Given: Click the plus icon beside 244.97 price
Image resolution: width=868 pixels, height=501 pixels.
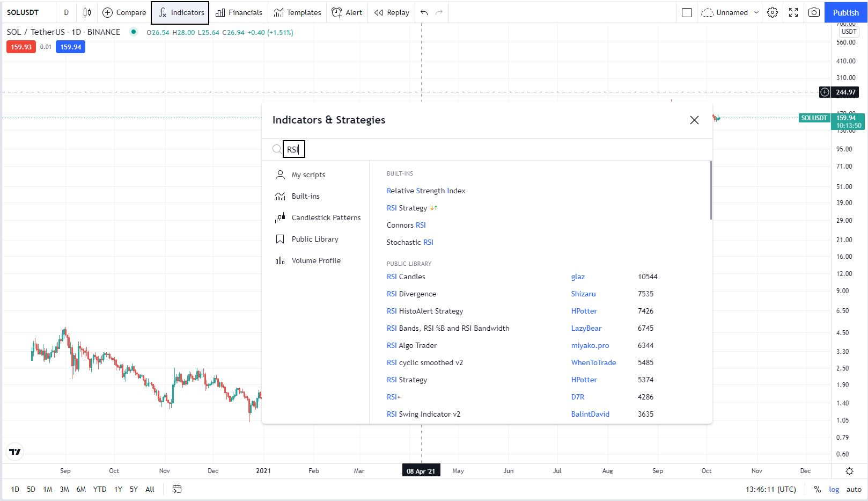Looking at the screenshot, I should tap(825, 92).
